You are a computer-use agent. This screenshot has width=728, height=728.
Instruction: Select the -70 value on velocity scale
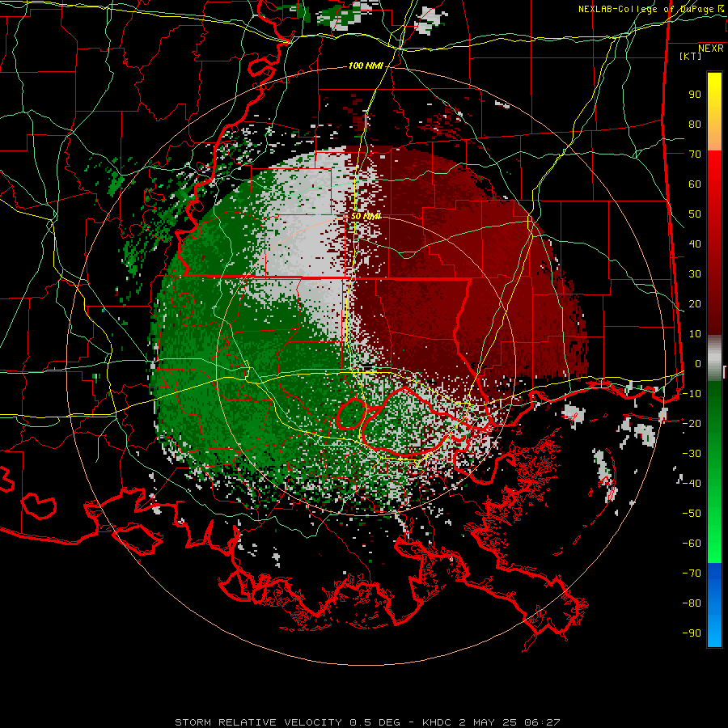(x=692, y=574)
